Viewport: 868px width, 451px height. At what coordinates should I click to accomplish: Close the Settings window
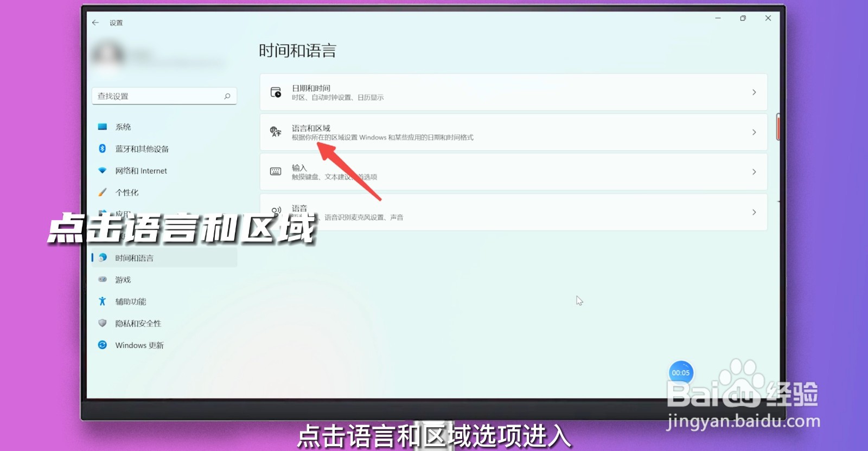click(768, 18)
